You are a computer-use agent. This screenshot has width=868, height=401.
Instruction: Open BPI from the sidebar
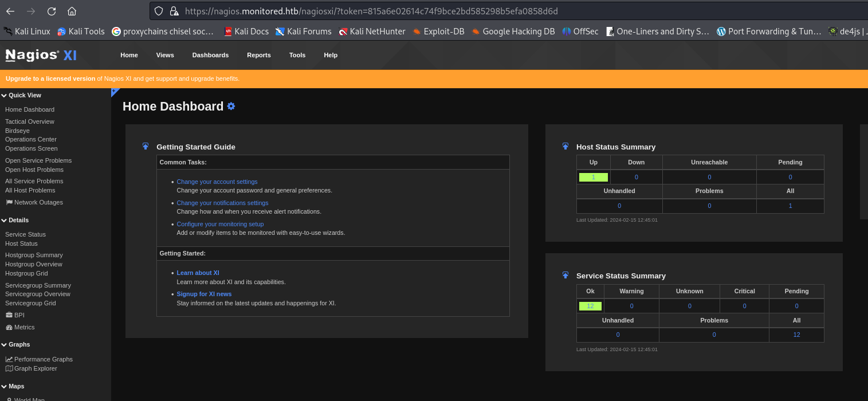15,315
